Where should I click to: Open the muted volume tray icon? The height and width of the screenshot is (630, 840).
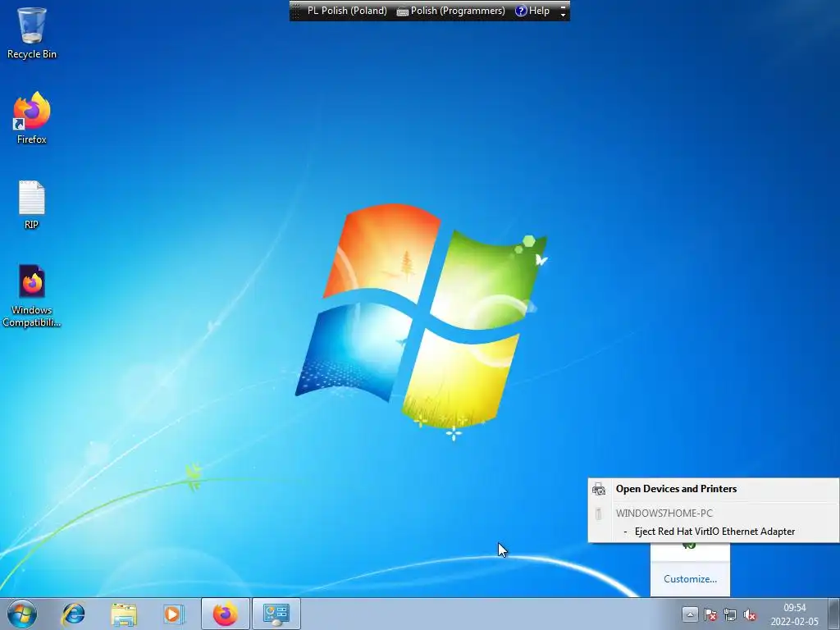point(750,614)
